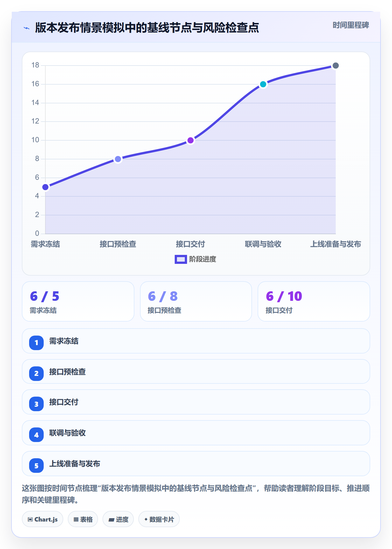The height and width of the screenshot is (549, 392).
Task: Click the 接口预检查 data point on chart
Action: pyautogui.click(x=118, y=159)
